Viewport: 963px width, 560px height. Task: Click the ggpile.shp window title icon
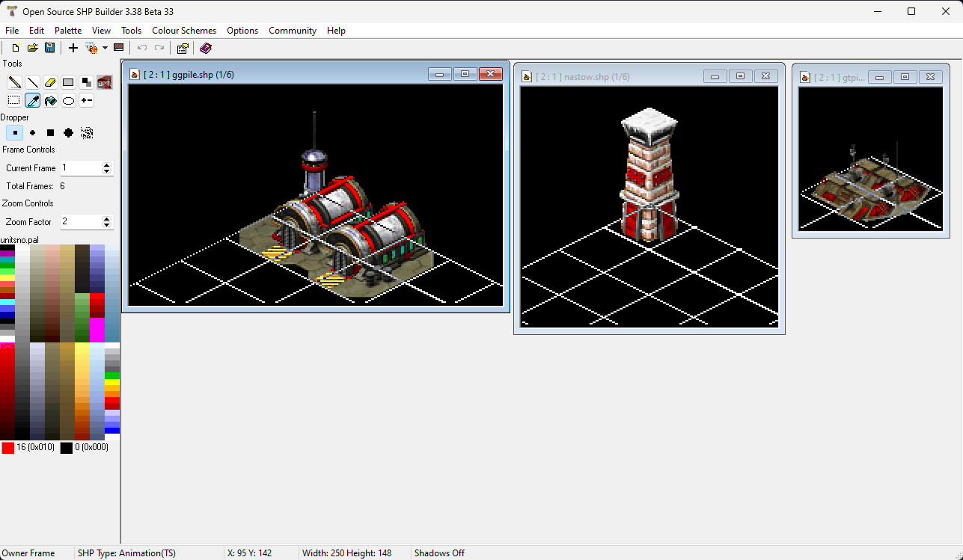pyautogui.click(x=135, y=74)
